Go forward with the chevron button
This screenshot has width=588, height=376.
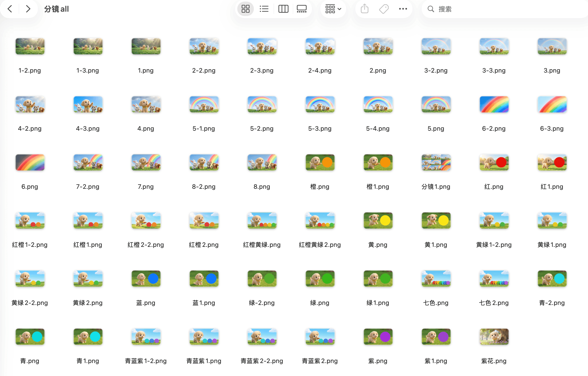[28, 9]
